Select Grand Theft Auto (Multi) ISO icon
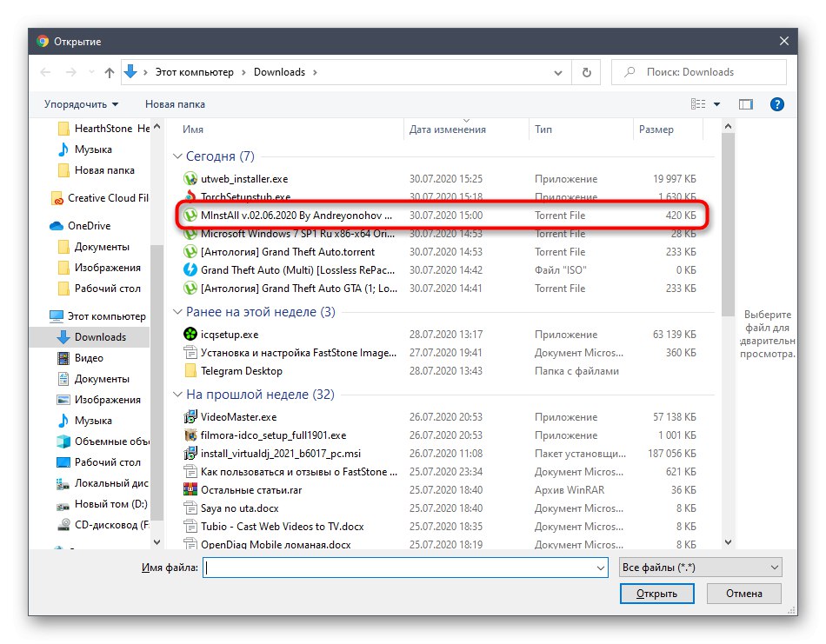Viewport: 826px width, 644px height. (x=190, y=269)
